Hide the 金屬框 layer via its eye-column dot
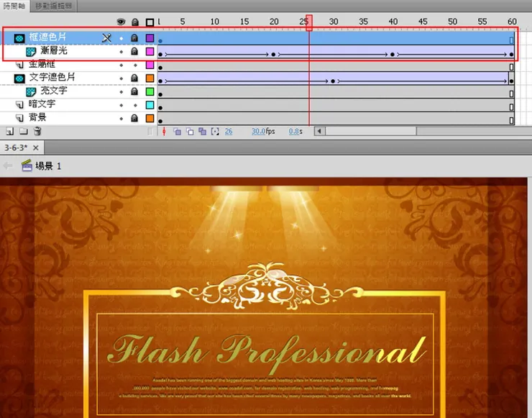532x418 pixels. [121, 65]
